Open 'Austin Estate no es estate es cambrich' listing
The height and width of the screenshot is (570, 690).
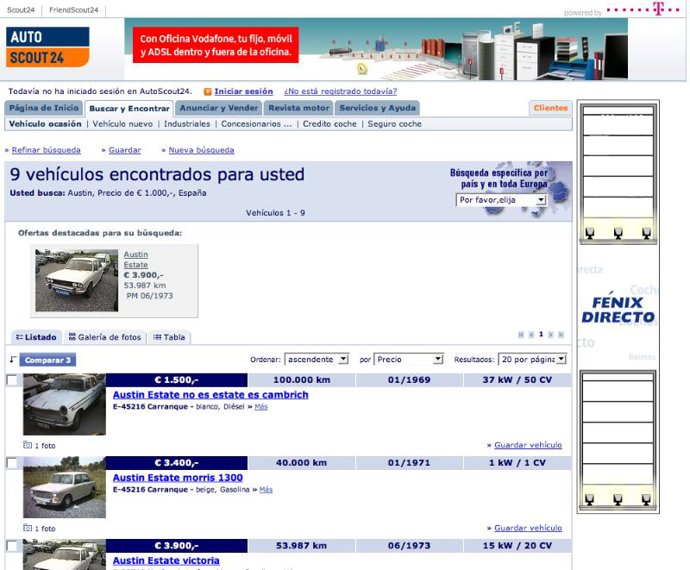(210, 395)
